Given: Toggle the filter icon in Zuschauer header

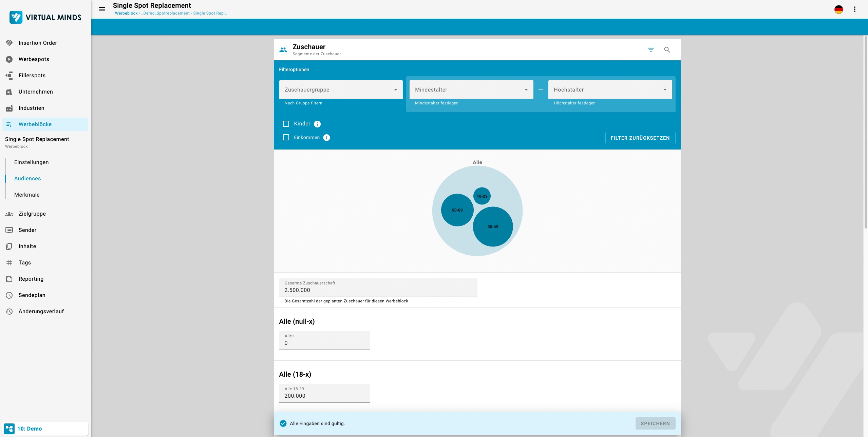Looking at the screenshot, I should click(x=651, y=50).
